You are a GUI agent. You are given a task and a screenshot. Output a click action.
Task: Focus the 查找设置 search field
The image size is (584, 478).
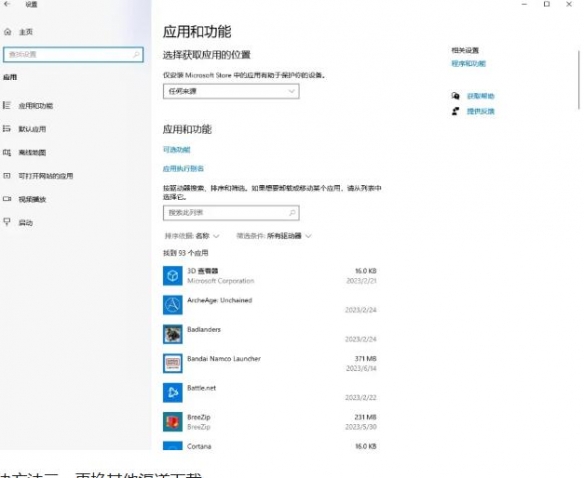(73, 55)
